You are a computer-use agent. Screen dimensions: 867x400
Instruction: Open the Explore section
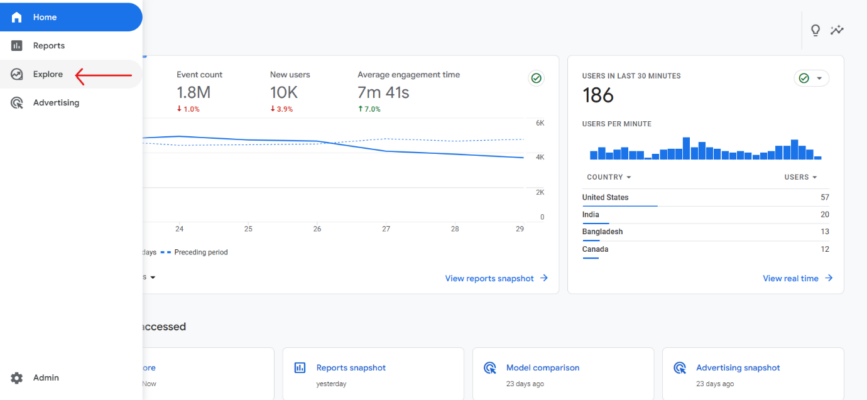click(47, 74)
